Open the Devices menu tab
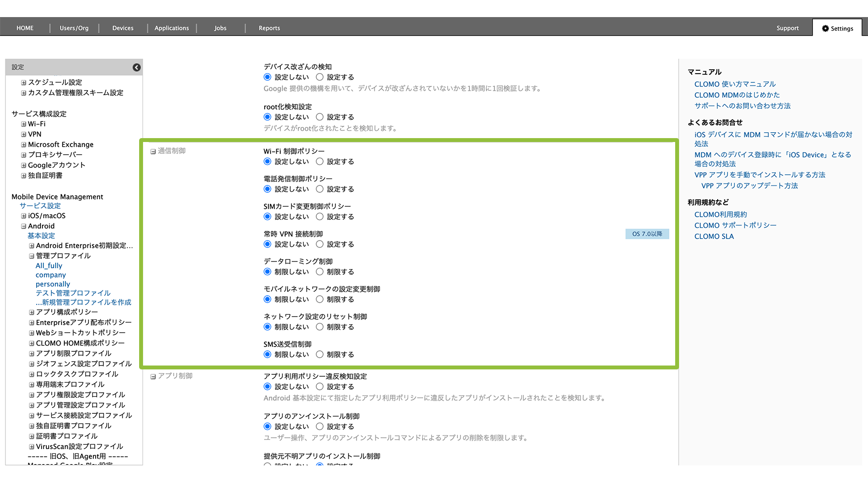Viewport: 868px width, 488px height. click(123, 28)
